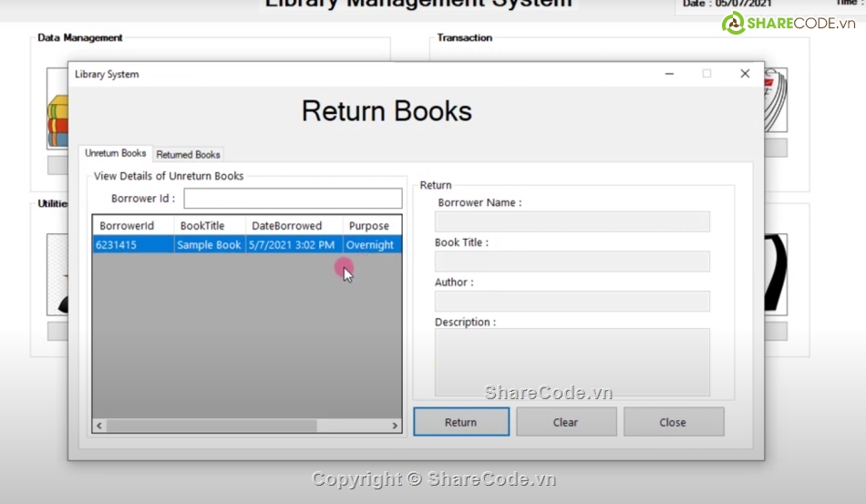This screenshot has width=866, height=504.
Task: Click the Description text area
Action: coord(572,362)
